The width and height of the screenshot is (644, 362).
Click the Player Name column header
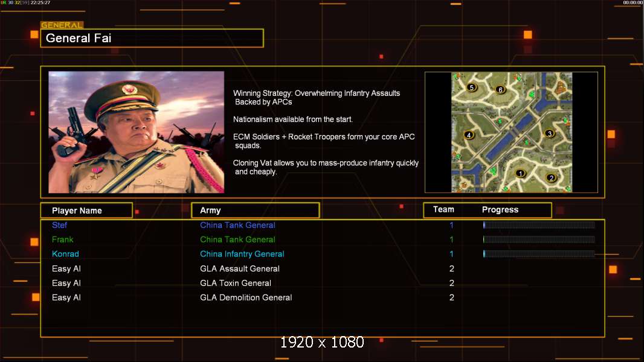pos(86,211)
